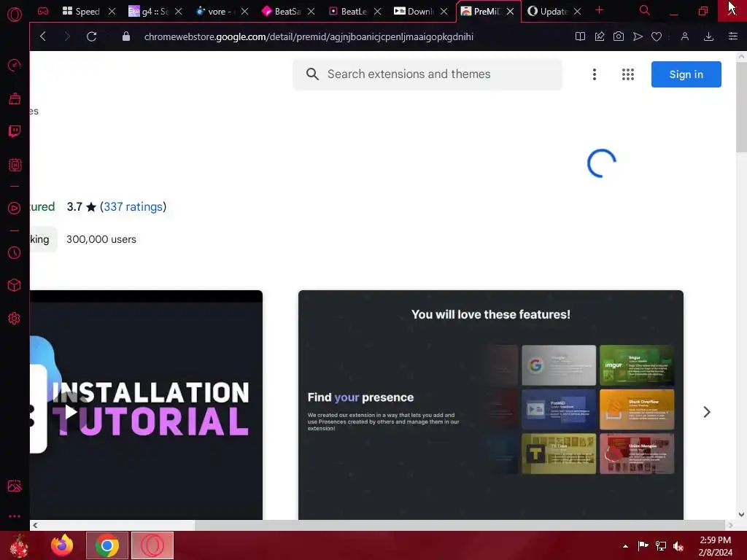Open the 337 ratings link
This screenshot has width=747, height=560.
(133, 206)
